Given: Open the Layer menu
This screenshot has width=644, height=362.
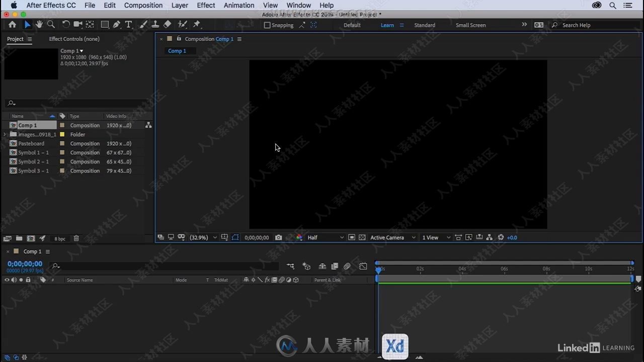Looking at the screenshot, I should (x=180, y=5).
